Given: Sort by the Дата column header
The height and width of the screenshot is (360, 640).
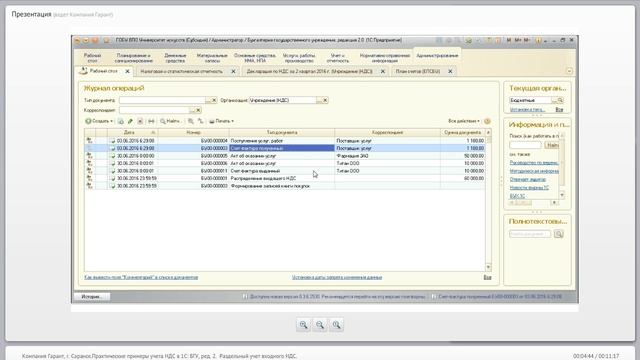Looking at the screenshot, I should (x=132, y=133).
